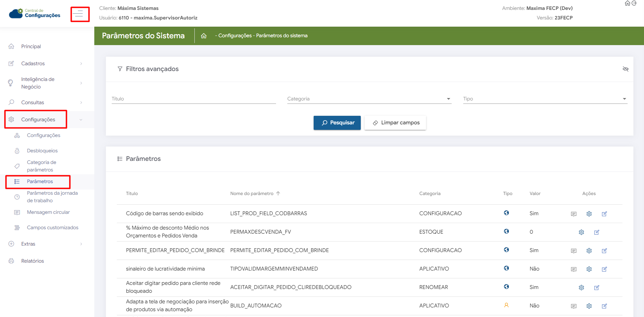Click globe type icon for LIST_PROD_FIELD_CODBARRAS
This screenshot has width=644, height=317.
[x=506, y=213]
